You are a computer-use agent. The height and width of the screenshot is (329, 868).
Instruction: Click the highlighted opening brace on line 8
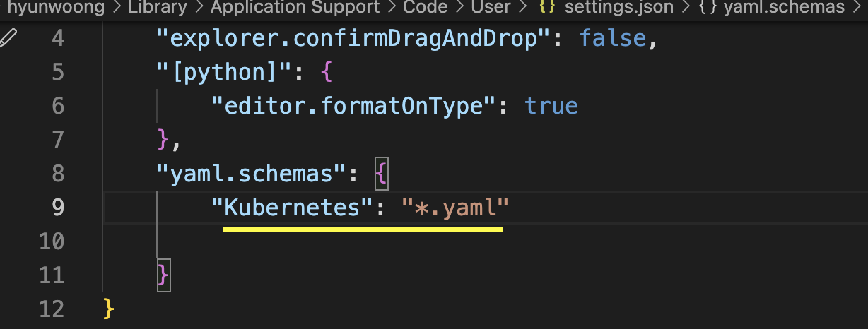point(382,174)
